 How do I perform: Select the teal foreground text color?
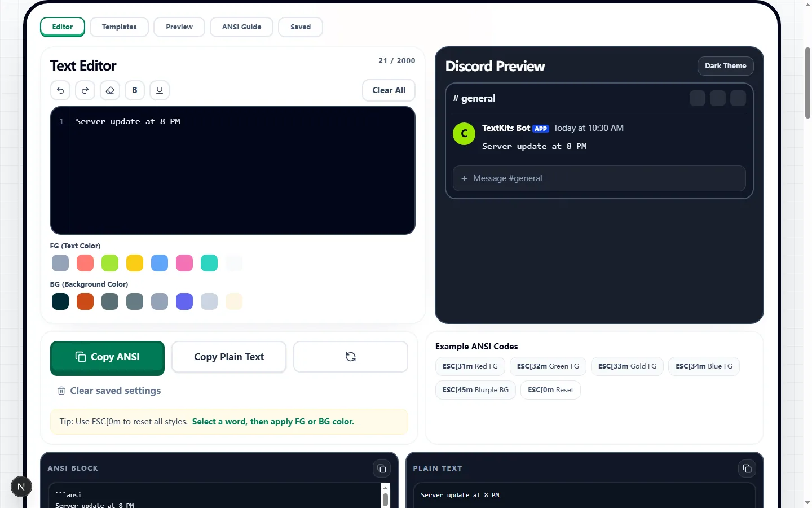(x=209, y=263)
